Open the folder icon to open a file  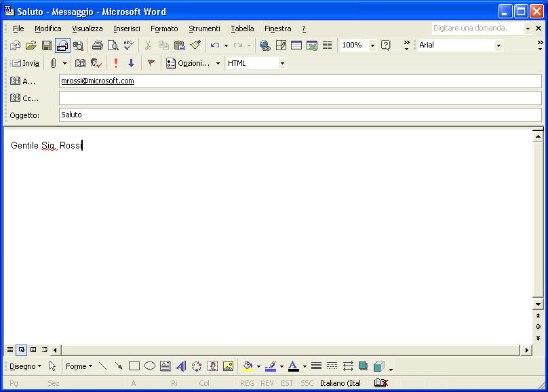[31, 45]
